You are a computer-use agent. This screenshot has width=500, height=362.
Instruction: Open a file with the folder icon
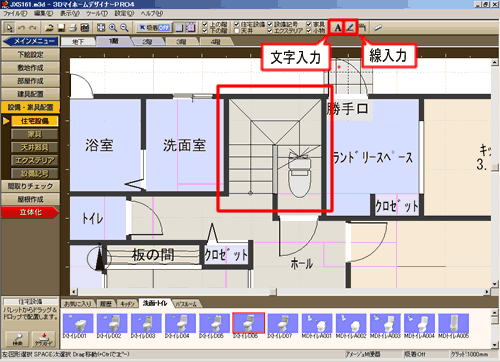[x=50, y=28]
